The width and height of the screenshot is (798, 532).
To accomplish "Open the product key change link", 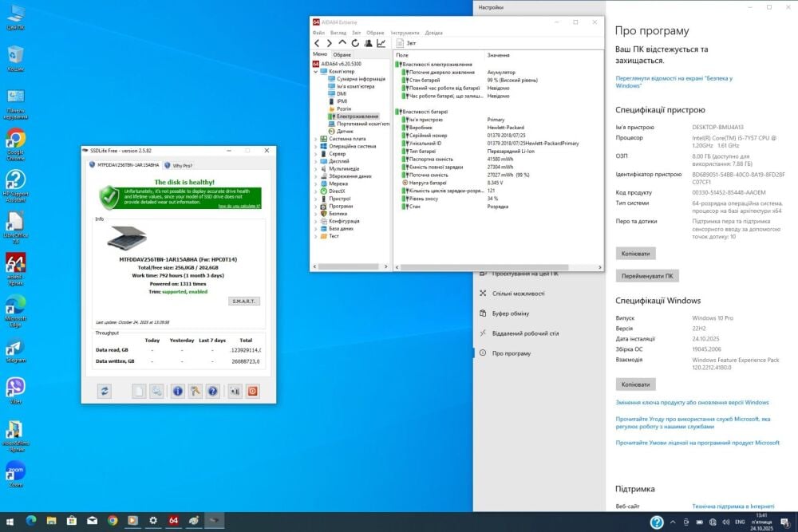I will (x=692, y=402).
